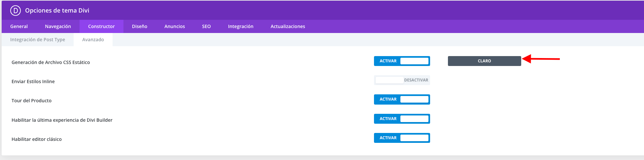Viewport: 644px width, 160px height.
Task: Toggle última experiencia de Divi Builder switch
Action: pos(402,119)
